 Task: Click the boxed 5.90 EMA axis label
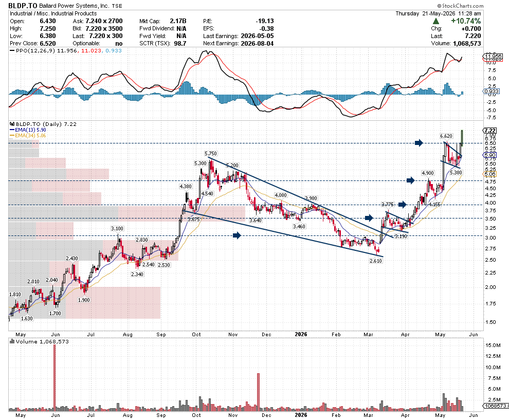[489, 155]
